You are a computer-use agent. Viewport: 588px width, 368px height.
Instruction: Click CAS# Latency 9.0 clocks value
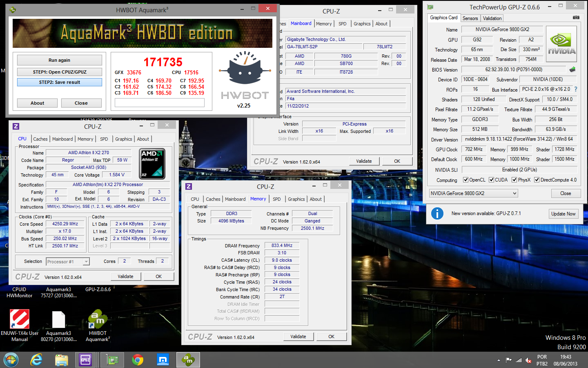(x=282, y=260)
